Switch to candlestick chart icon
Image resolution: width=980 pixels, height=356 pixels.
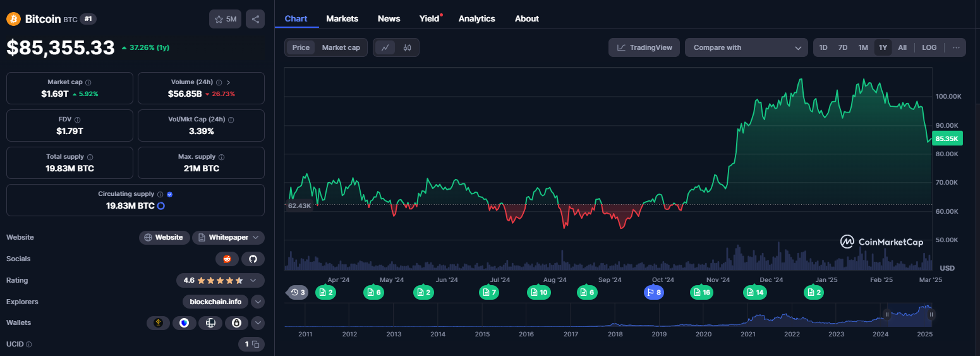407,47
